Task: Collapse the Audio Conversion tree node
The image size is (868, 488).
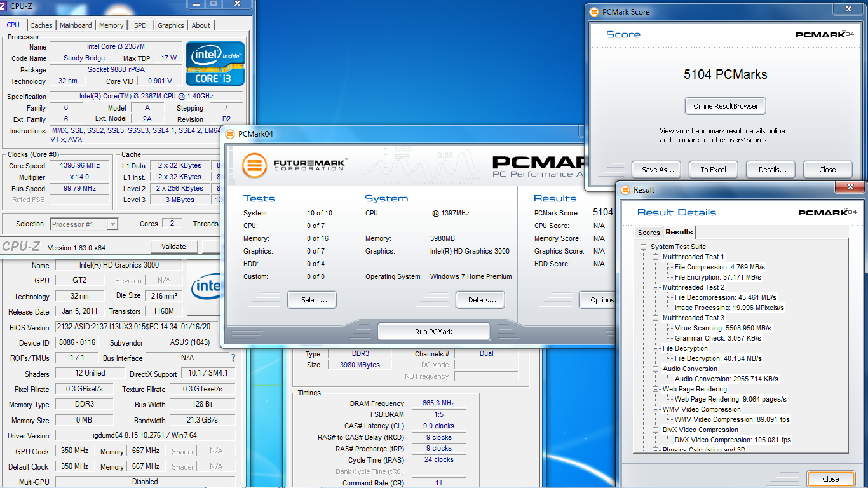Action: (x=656, y=369)
